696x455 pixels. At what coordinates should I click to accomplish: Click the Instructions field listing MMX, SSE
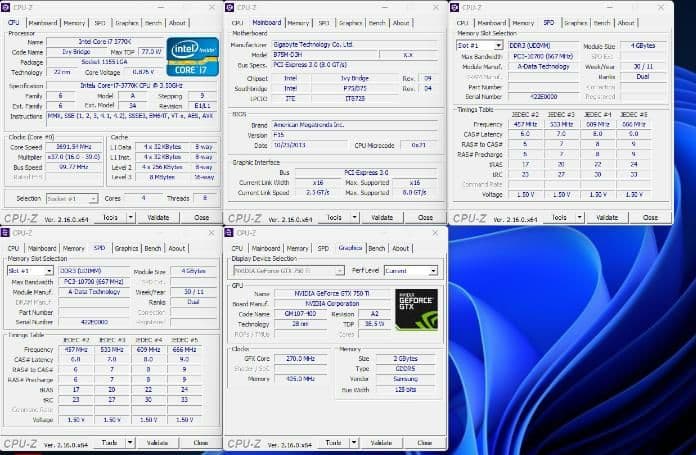(x=131, y=117)
